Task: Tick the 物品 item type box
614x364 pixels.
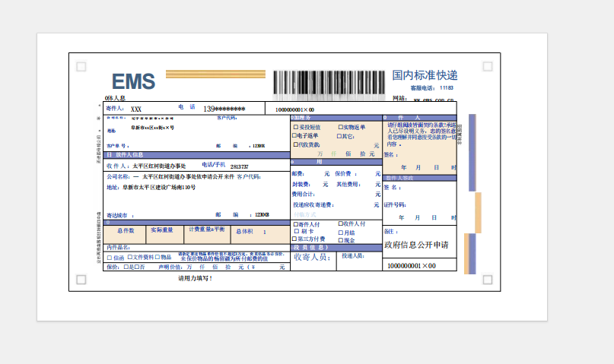Action: click(157, 257)
